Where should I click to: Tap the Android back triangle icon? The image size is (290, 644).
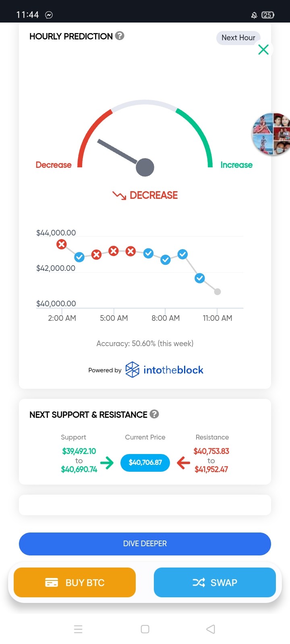[211, 629]
